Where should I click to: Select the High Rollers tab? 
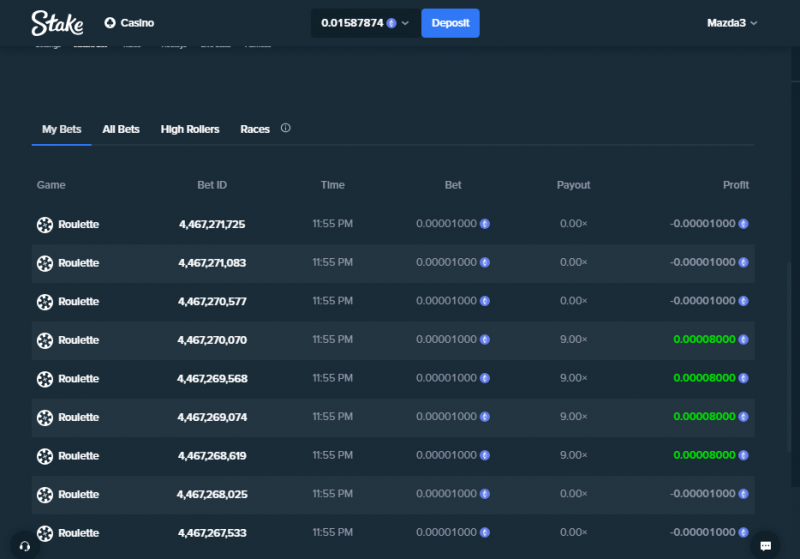tap(190, 130)
